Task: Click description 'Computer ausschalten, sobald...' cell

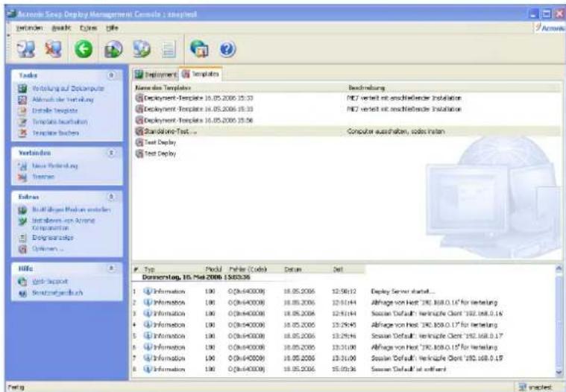Action: pos(396,131)
